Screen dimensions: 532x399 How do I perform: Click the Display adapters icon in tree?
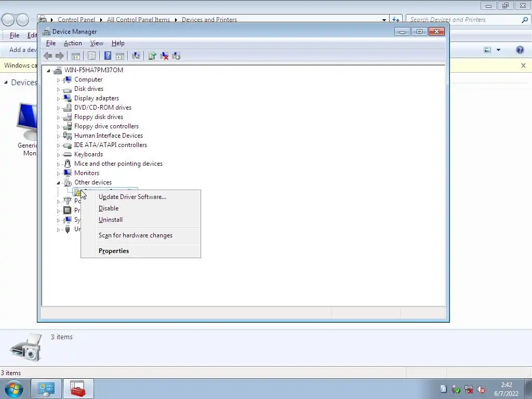tap(68, 98)
